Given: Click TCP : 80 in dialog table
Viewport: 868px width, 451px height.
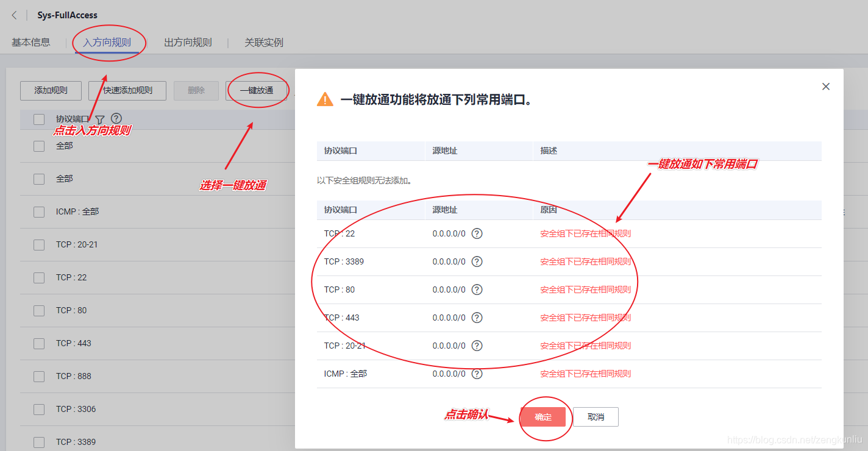Looking at the screenshot, I should (x=340, y=289).
